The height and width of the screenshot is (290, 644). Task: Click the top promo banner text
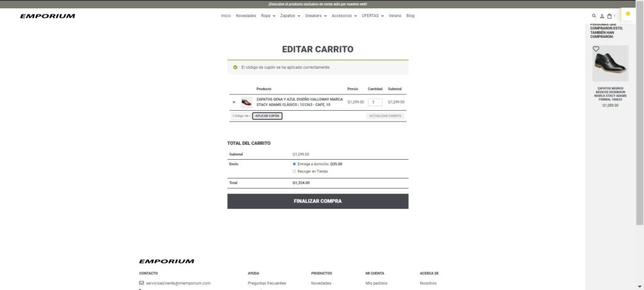click(318, 4)
